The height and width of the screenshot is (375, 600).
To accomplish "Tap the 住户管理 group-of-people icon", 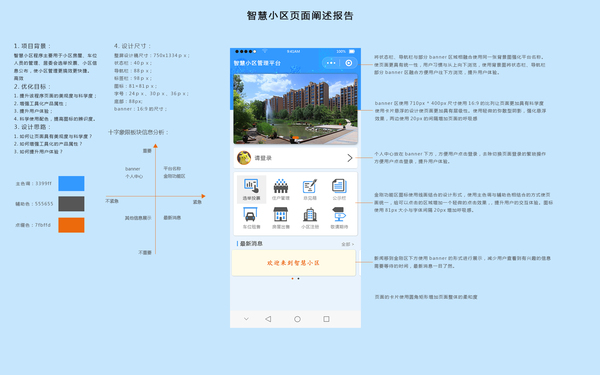I will click(280, 186).
